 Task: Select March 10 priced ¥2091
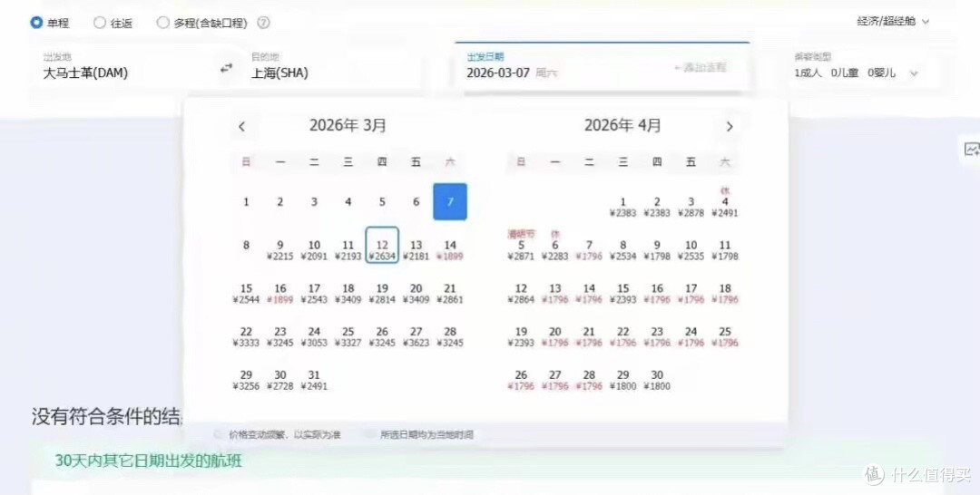click(314, 249)
